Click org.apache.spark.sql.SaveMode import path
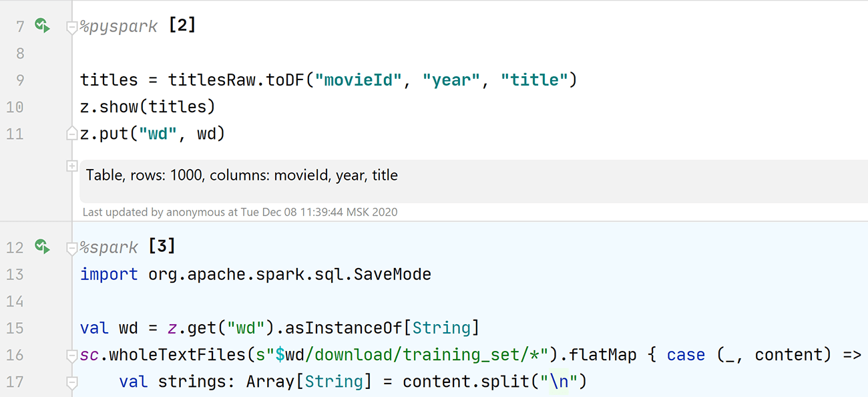The image size is (868, 397). point(290,274)
